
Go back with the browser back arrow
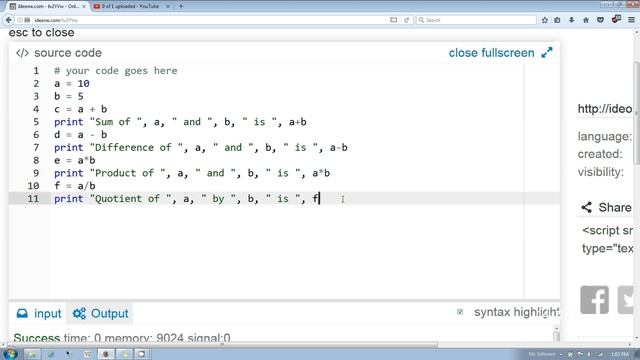point(8,20)
